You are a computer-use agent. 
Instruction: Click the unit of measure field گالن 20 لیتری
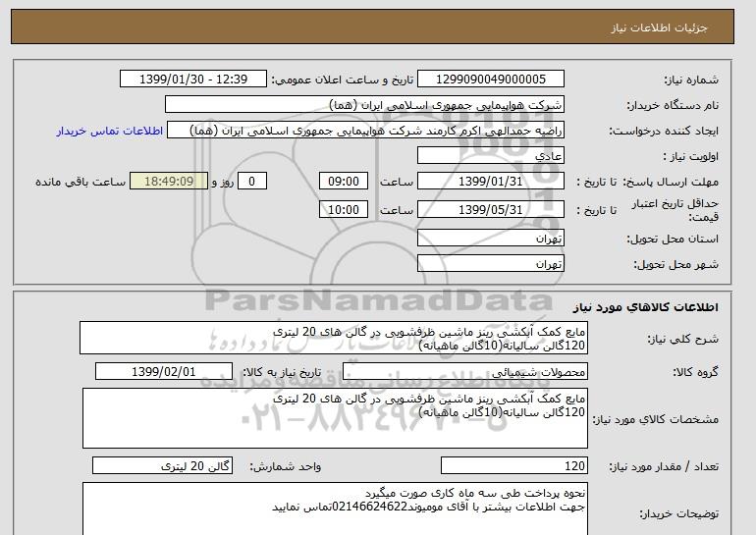pos(162,466)
